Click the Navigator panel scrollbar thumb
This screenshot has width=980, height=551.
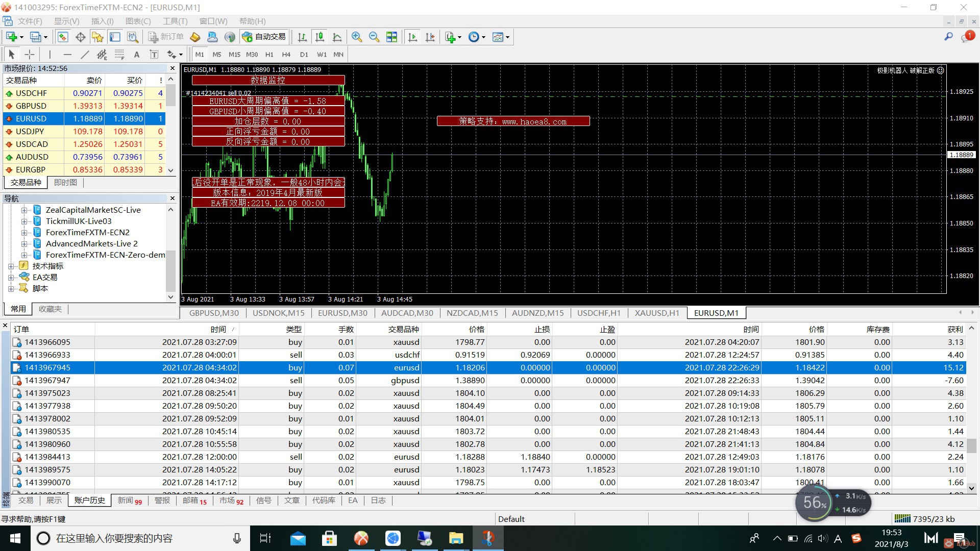coord(171,270)
